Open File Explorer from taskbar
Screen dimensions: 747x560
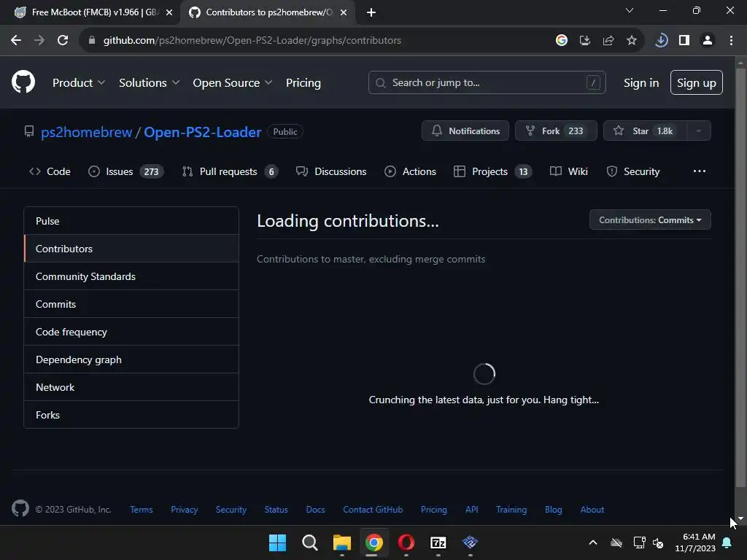point(341,542)
